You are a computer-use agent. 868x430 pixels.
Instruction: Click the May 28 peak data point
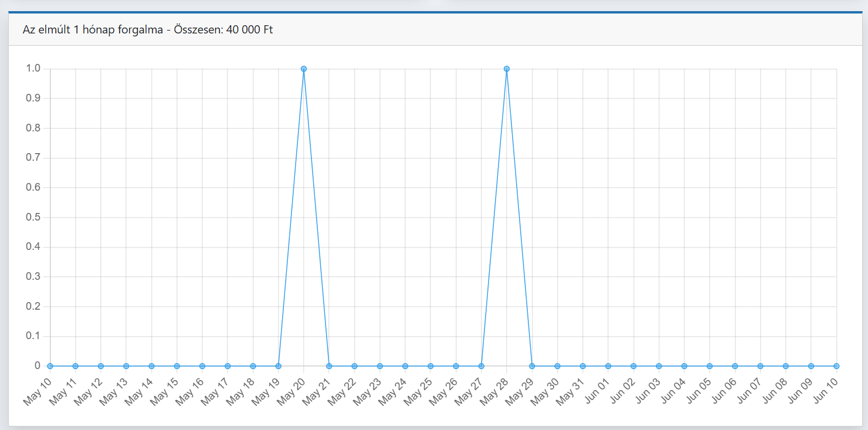click(507, 69)
